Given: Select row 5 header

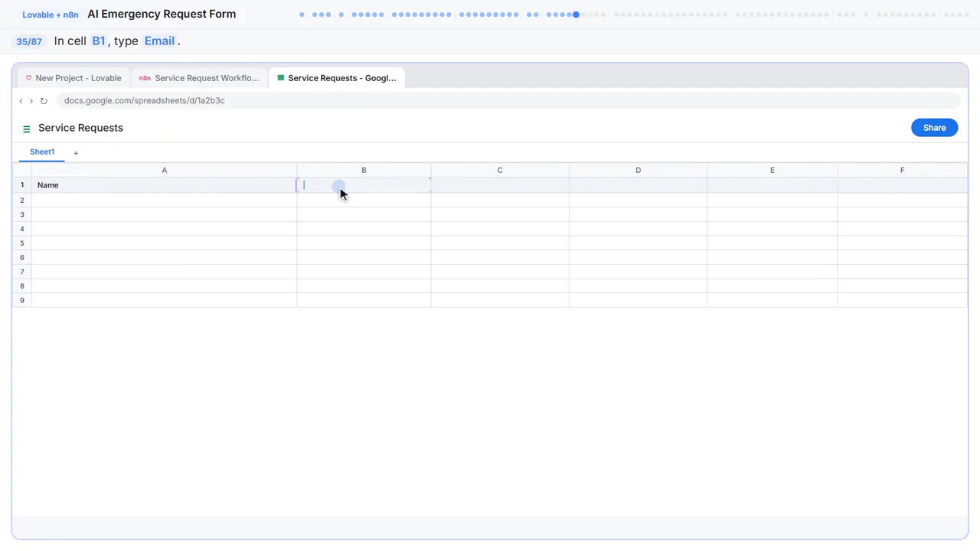Looking at the screenshot, I should click(22, 243).
